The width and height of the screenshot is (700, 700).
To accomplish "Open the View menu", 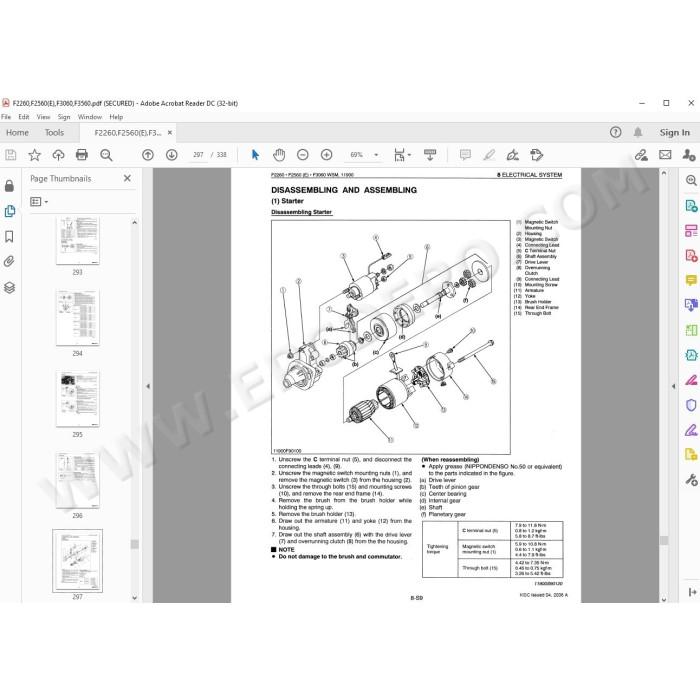I will point(43,117).
